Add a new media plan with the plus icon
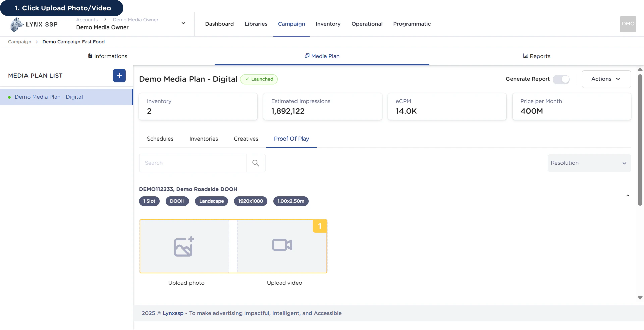This screenshot has height=330, width=644. (x=119, y=75)
